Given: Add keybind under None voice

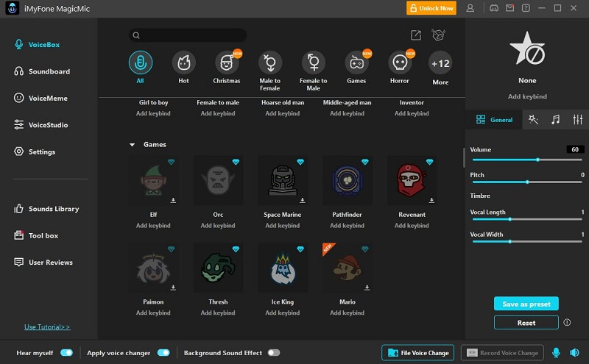Looking at the screenshot, I should click(x=527, y=96).
